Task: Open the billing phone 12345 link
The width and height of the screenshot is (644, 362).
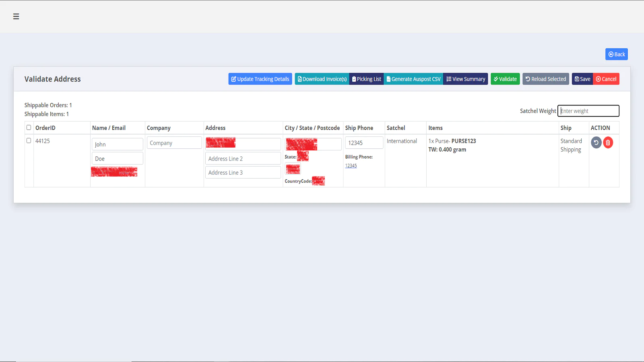Action: (x=351, y=165)
